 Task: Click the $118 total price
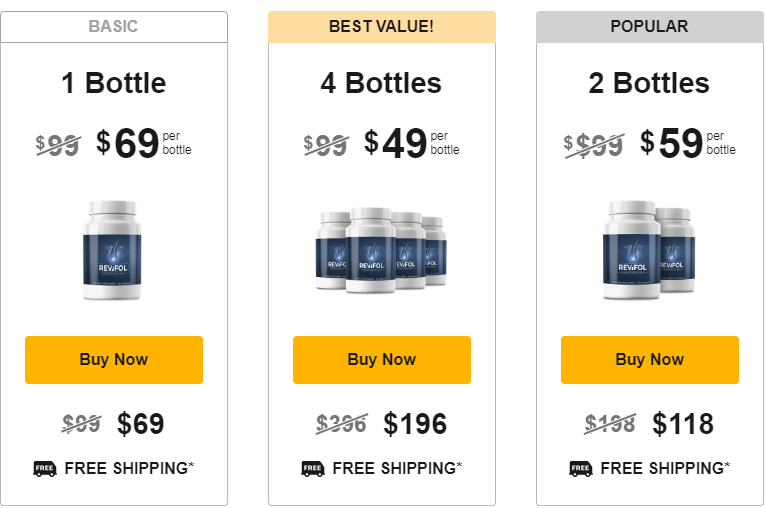click(683, 424)
